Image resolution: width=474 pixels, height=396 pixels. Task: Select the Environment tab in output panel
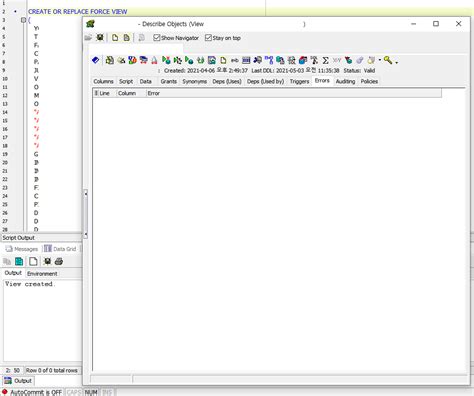(x=42, y=273)
